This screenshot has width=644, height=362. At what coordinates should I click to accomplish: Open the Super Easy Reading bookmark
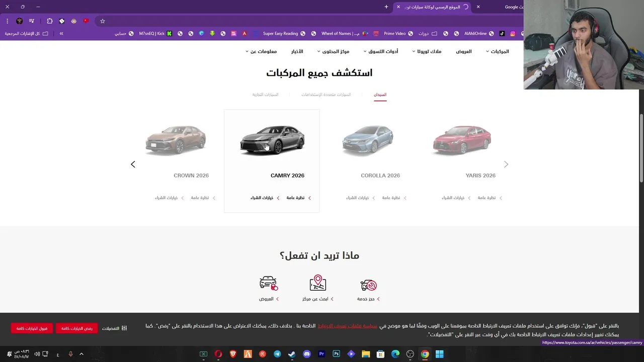point(284,34)
